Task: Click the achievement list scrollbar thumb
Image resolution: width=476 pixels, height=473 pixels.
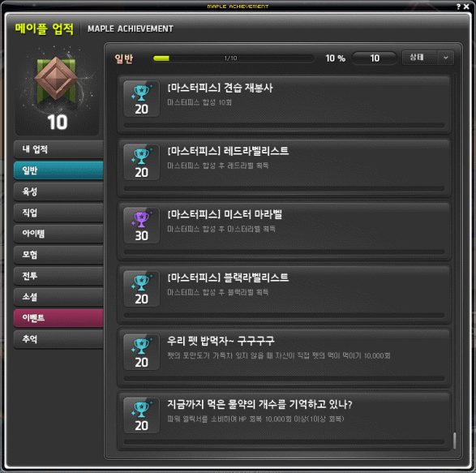Action: 454,441
